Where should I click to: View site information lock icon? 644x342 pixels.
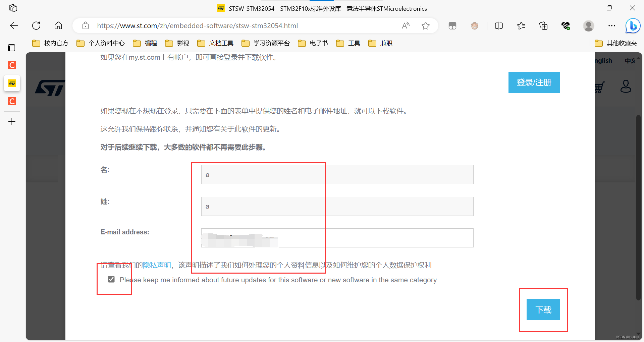86,25
